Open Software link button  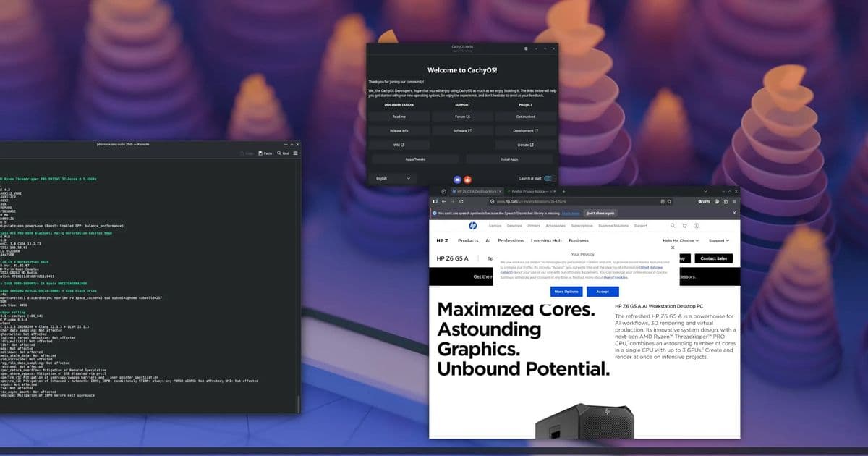click(x=462, y=131)
